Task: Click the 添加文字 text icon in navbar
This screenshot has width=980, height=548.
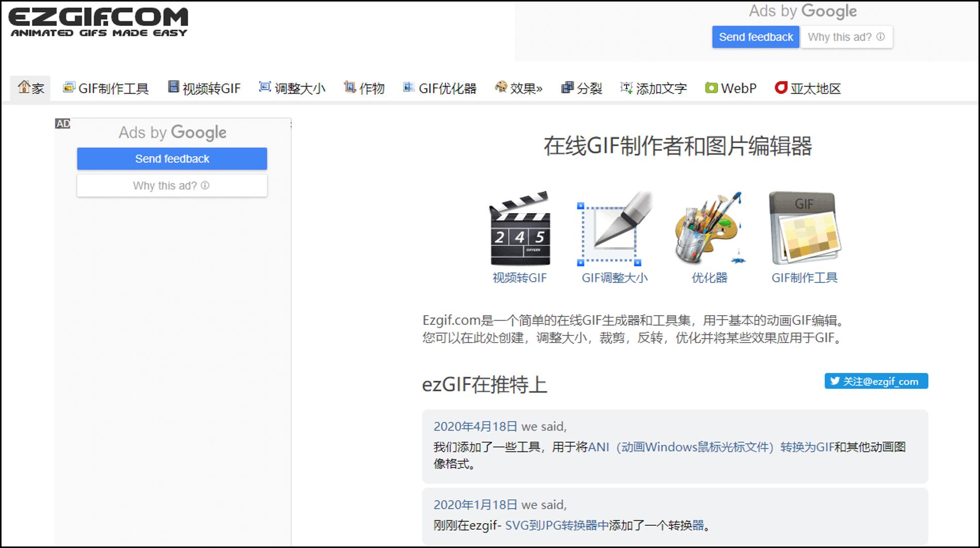Action: (x=625, y=87)
